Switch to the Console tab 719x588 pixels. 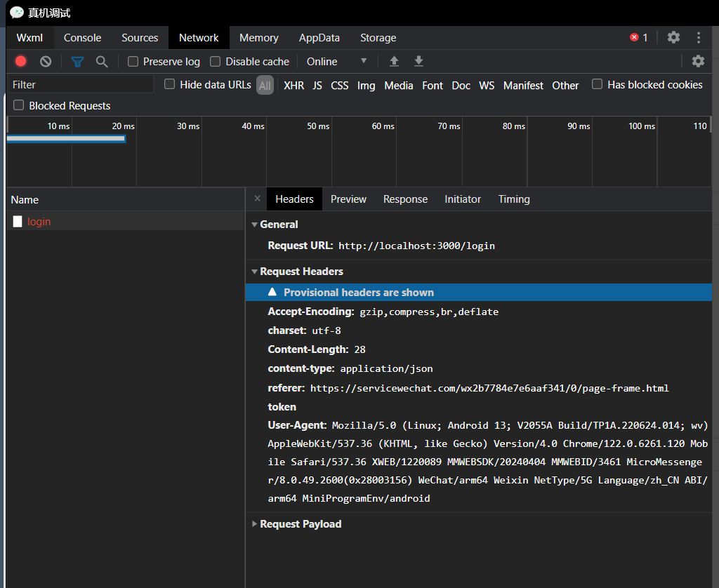pyautogui.click(x=83, y=38)
